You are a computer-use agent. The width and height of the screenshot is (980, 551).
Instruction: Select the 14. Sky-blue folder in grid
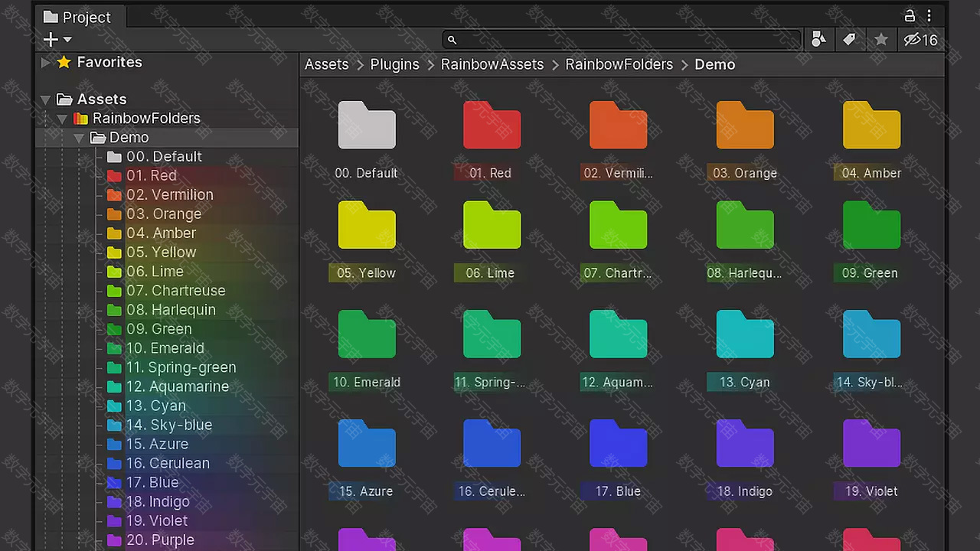pyautogui.click(x=871, y=334)
